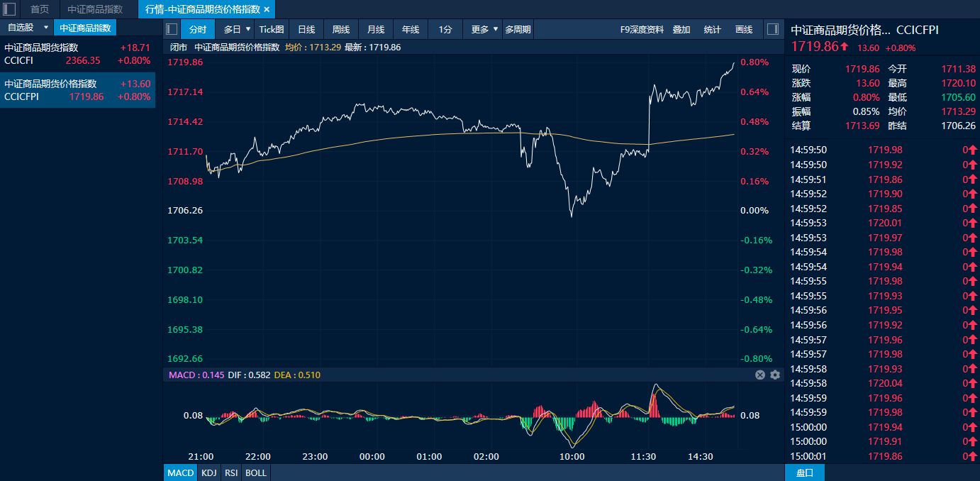Show the Tick图 view

point(272,29)
